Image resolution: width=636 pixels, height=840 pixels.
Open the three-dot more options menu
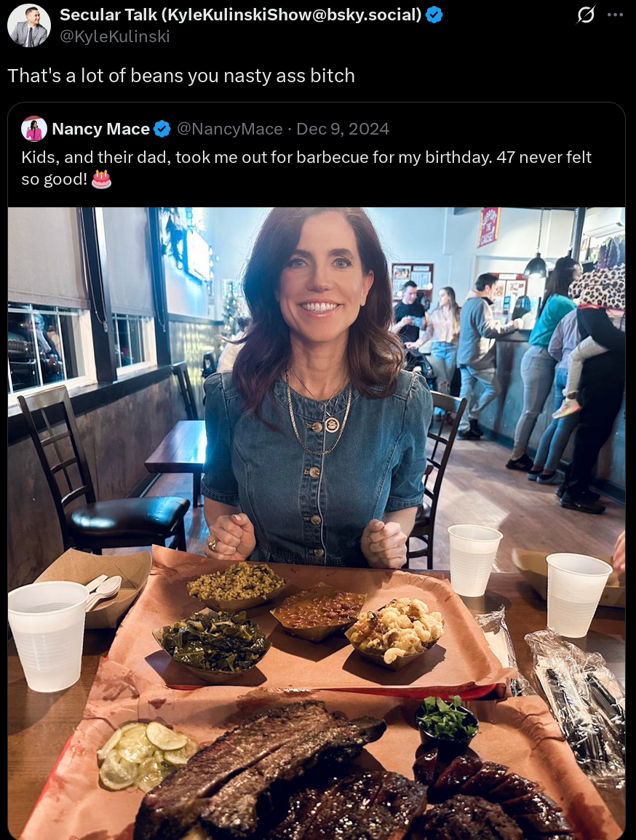(615, 15)
